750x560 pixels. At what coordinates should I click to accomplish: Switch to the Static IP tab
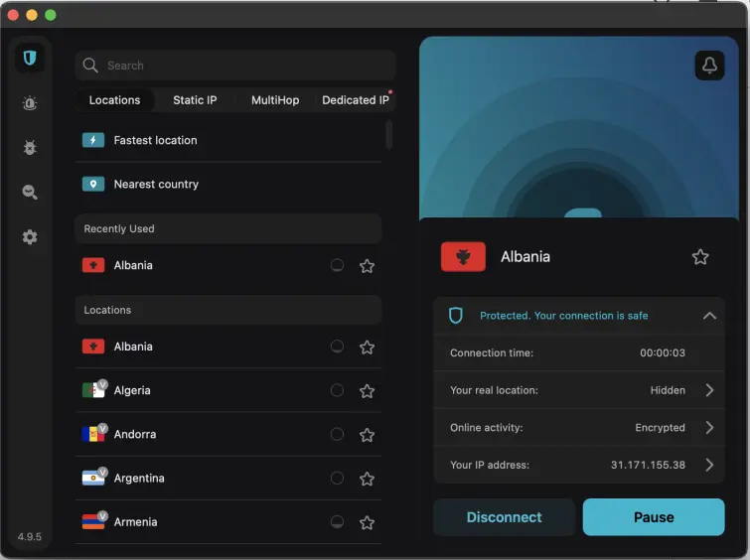click(195, 100)
